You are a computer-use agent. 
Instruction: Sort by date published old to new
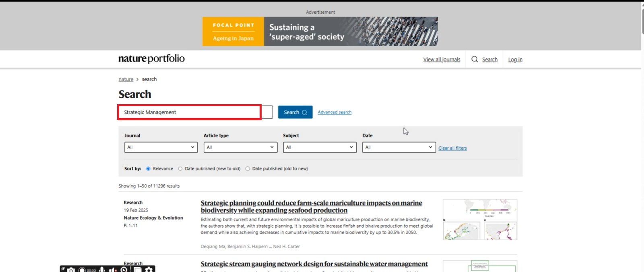coord(248,169)
